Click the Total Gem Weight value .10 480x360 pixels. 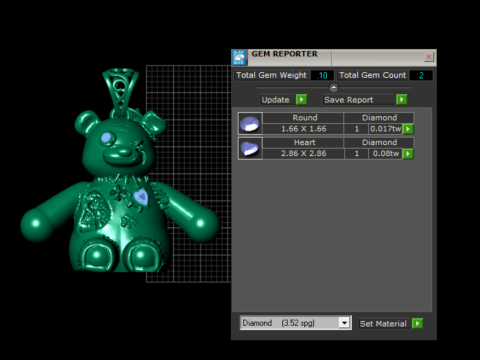322,75
